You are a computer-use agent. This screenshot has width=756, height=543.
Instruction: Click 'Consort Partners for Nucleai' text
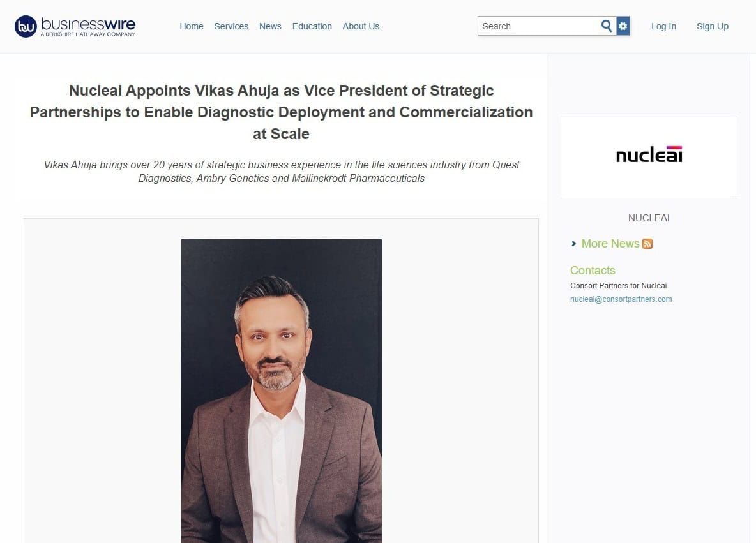[618, 286]
